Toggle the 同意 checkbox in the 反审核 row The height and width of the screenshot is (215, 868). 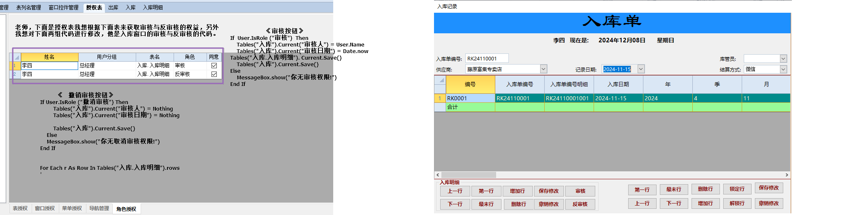coord(214,74)
